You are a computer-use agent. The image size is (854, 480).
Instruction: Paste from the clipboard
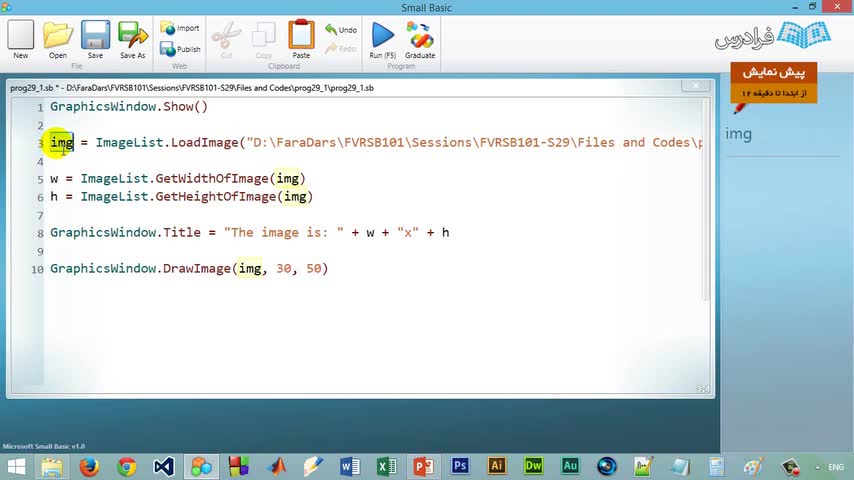click(301, 39)
